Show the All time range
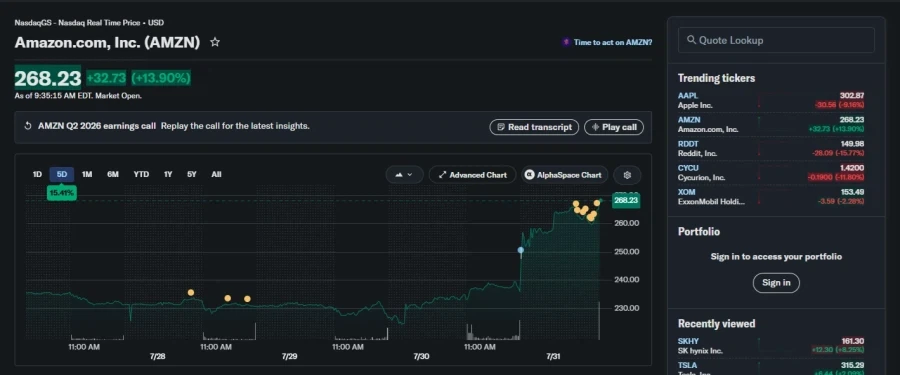 (216, 175)
